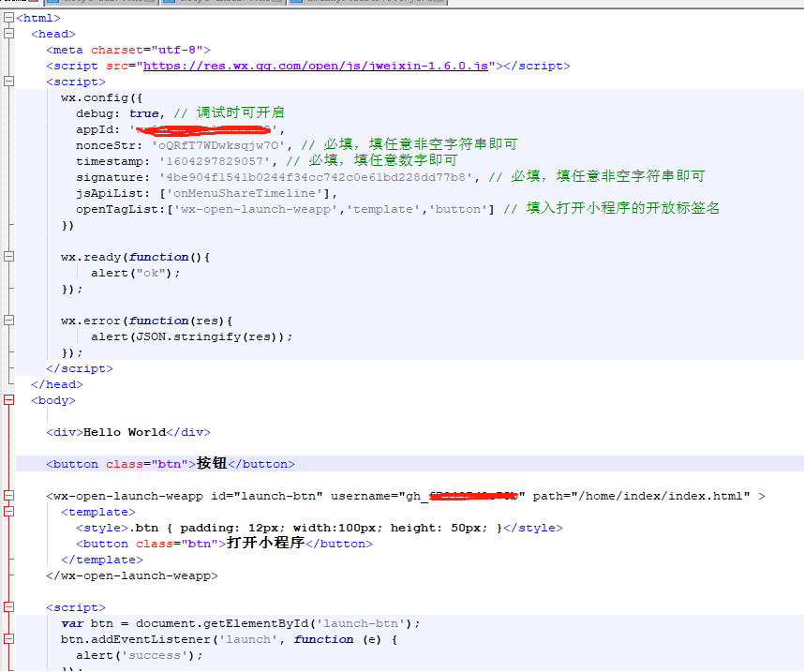The height and width of the screenshot is (672, 804).
Task: Collapse the <html> fold marker
Action: 8,18
